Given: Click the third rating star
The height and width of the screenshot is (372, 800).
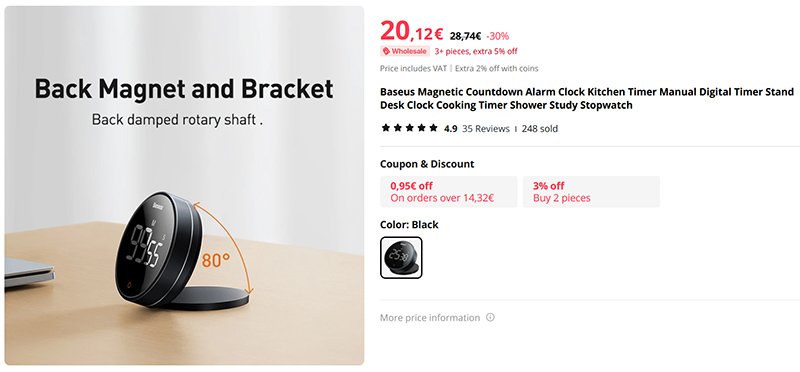Looking at the screenshot, I should click(x=409, y=128).
